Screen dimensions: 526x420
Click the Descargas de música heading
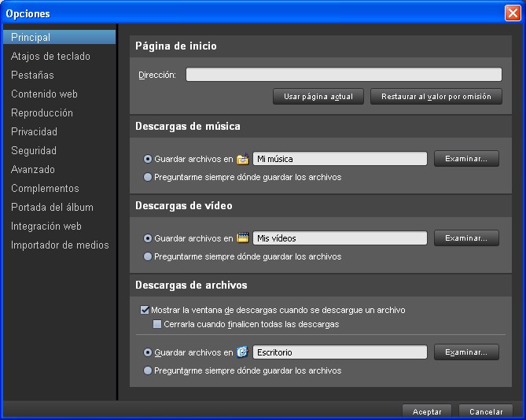tap(188, 126)
